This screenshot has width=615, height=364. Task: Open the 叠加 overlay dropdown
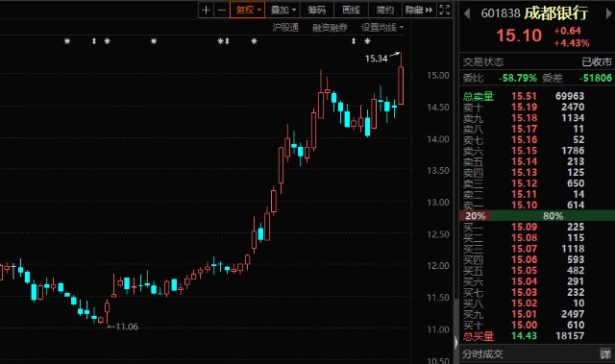point(283,10)
